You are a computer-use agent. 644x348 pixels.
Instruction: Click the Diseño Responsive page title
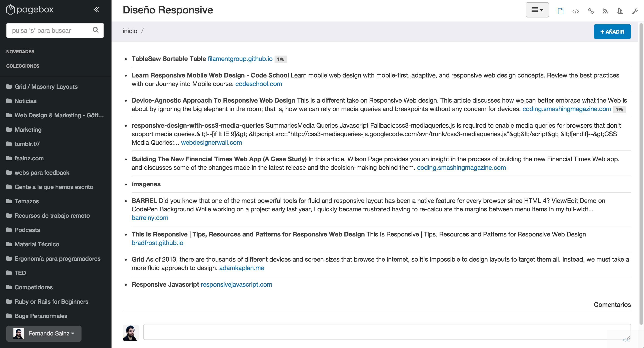pos(168,10)
